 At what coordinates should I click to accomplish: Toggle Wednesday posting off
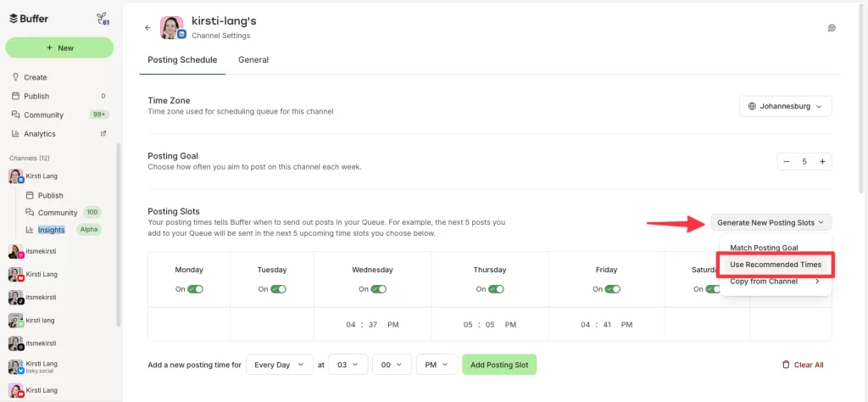pos(379,289)
